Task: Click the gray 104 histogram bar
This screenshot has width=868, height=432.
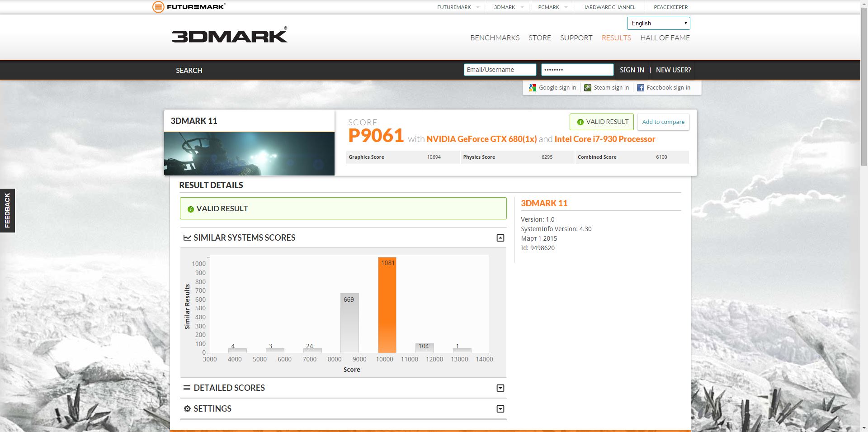Action: [425, 348]
